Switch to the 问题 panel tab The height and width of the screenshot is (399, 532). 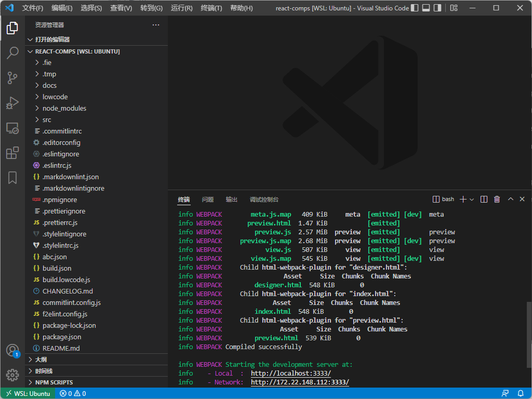tap(208, 199)
